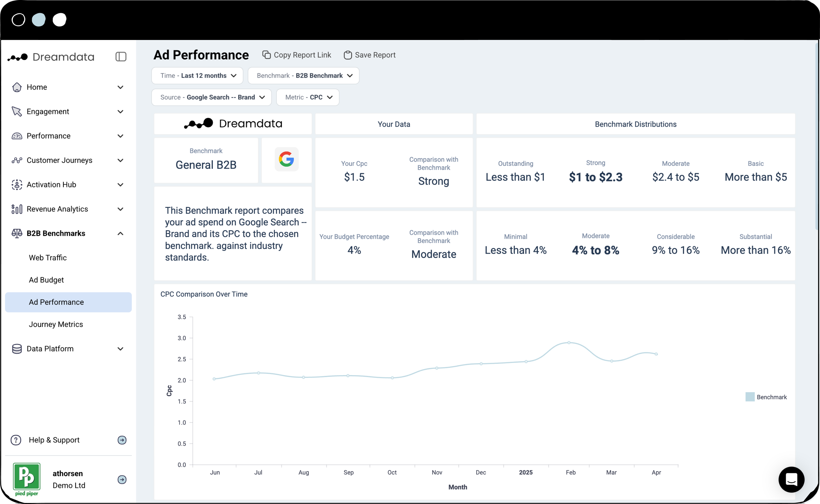Click the Feb data point on chart
The width and height of the screenshot is (820, 504).
[569, 342]
